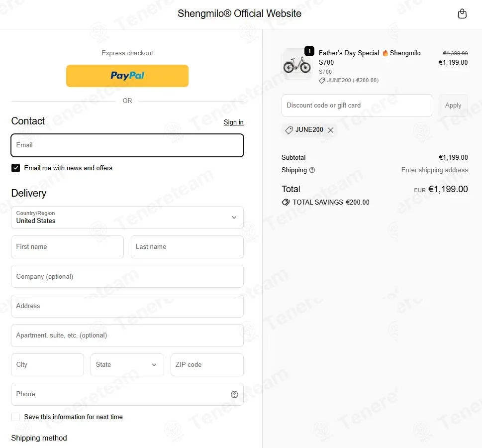The height and width of the screenshot is (448, 482).
Task: Click the ZIP code field
Action: tap(207, 364)
